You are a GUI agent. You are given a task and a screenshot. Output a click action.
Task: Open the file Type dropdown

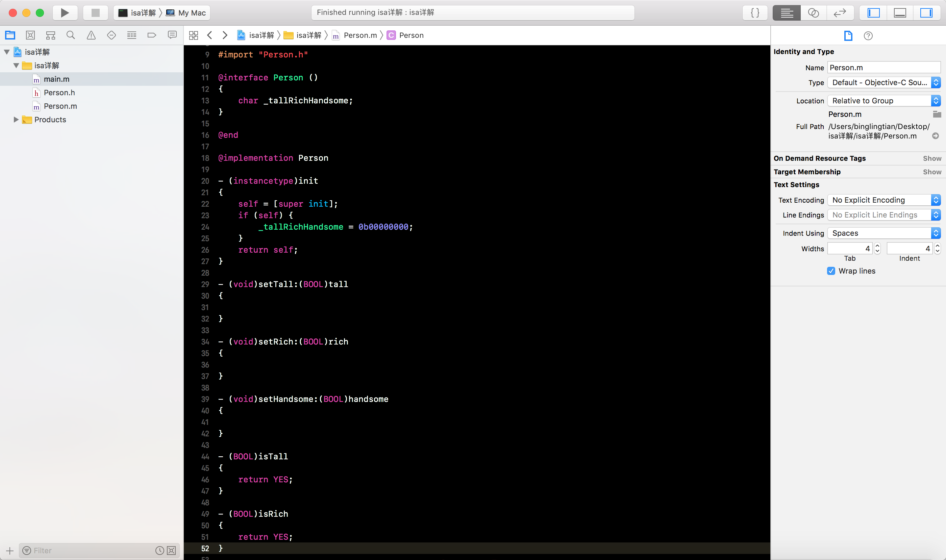884,82
